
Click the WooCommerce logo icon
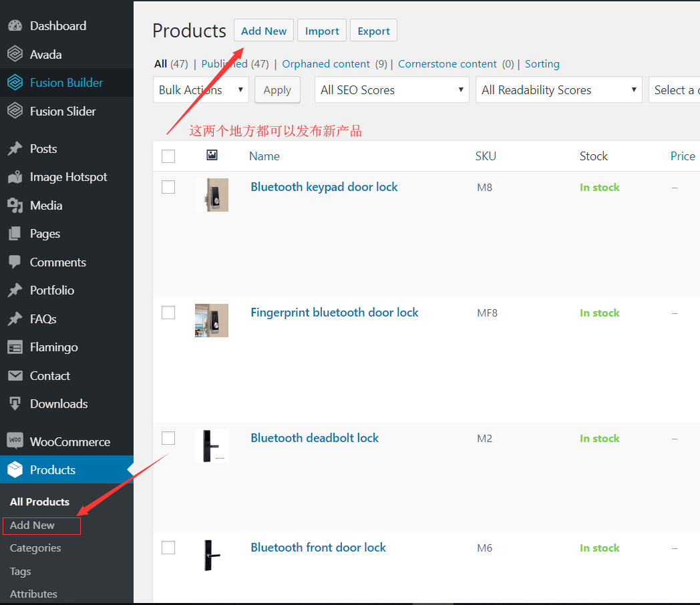tap(15, 441)
